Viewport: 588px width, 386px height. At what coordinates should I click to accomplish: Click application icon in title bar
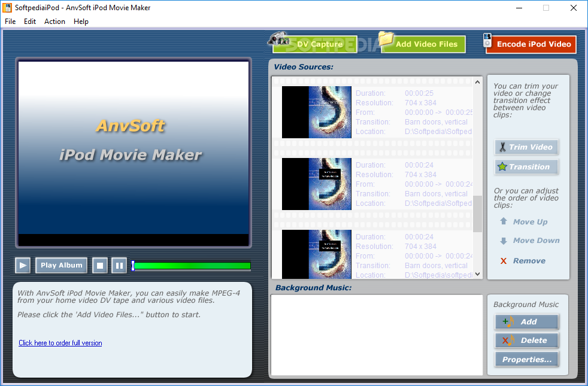click(7, 8)
